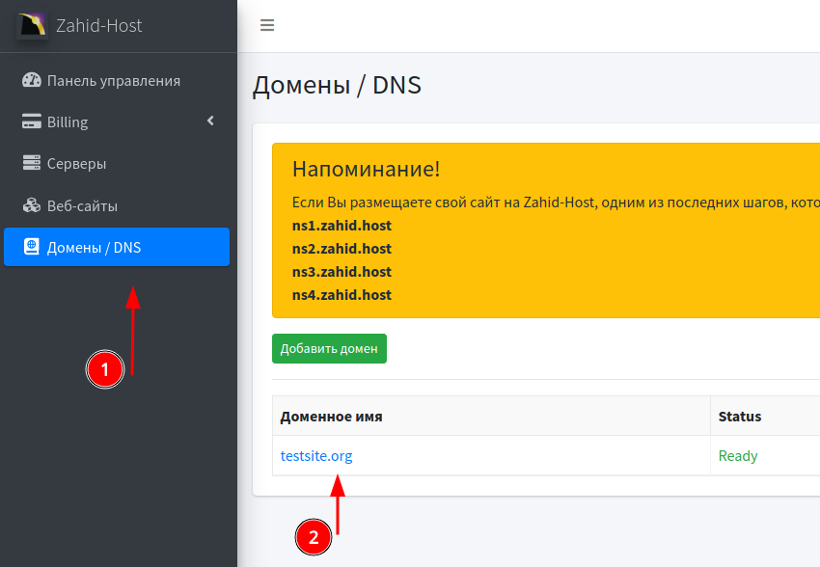Click the Напоминание! reminder heading
The height and width of the screenshot is (567, 820).
pyautogui.click(x=365, y=169)
